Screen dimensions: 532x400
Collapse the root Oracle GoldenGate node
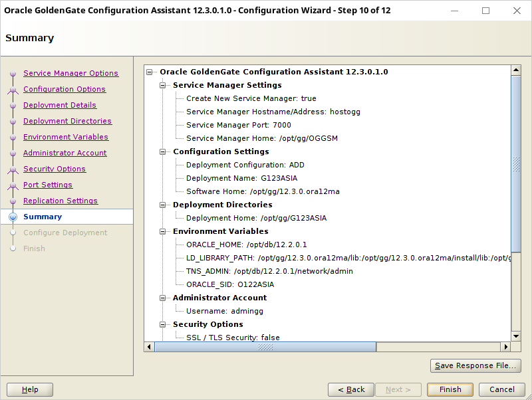pos(149,72)
